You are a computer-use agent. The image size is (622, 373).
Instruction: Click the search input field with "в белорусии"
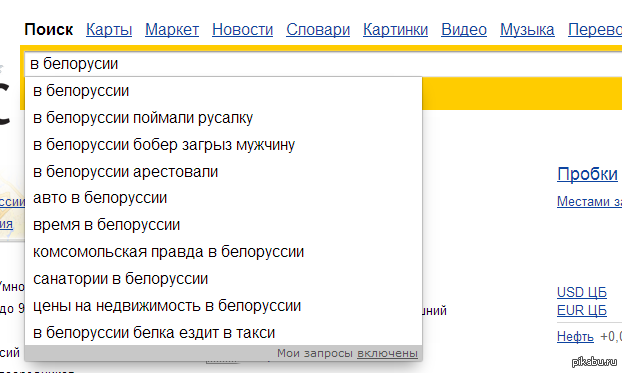click(x=323, y=64)
